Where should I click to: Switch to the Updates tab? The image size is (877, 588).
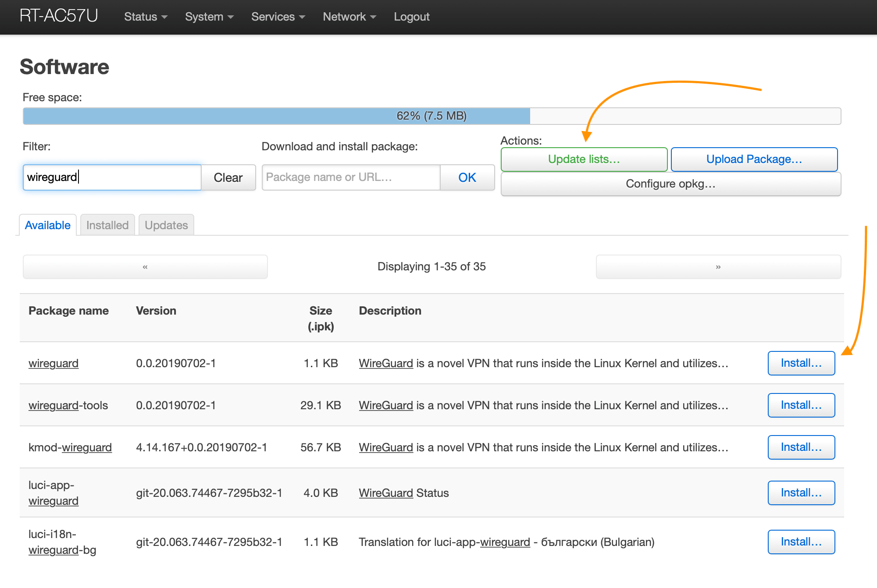click(x=166, y=225)
